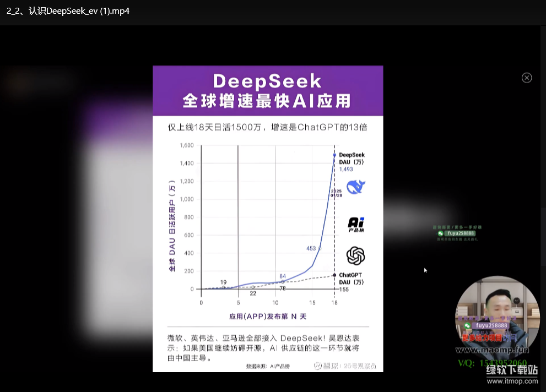The height and width of the screenshot is (392, 546).
Task: Click the large DeepSeek heading in the purple banner
Action: (x=267, y=81)
